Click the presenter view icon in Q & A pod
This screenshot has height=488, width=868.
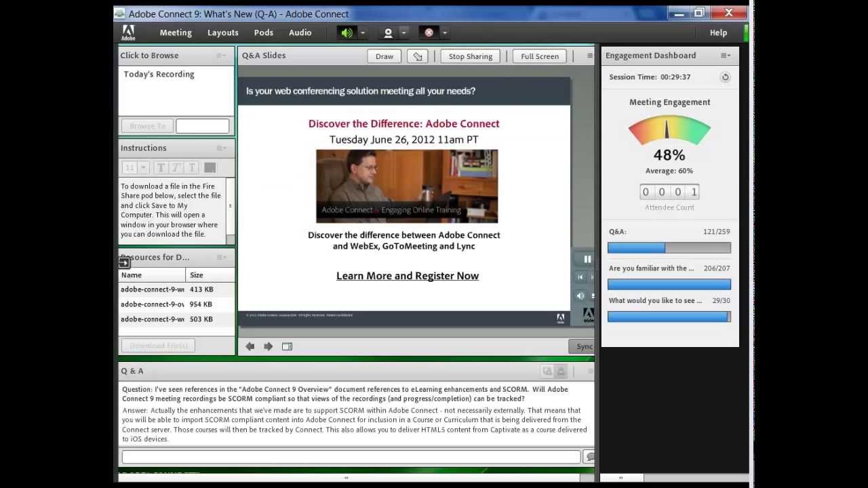547,371
